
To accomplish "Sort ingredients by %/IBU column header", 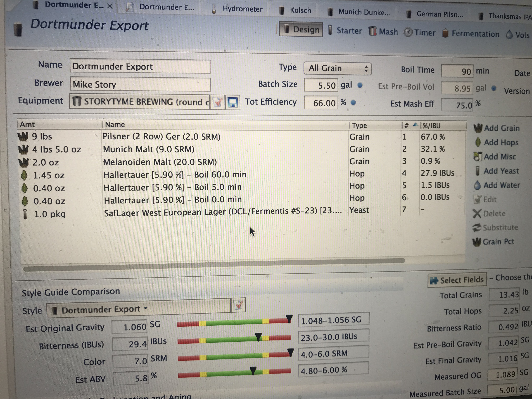I will (443, 125).
